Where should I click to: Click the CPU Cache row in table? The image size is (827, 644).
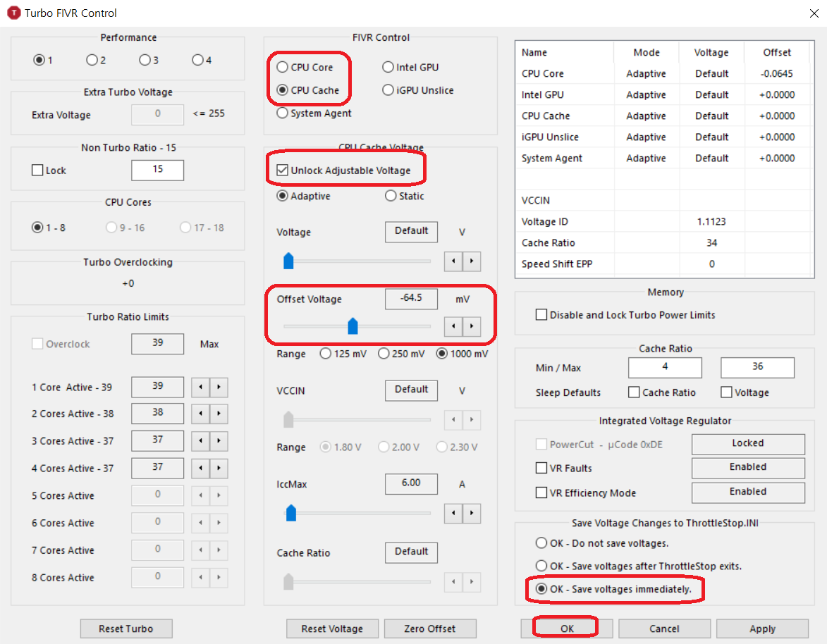(x=663, y=116)
